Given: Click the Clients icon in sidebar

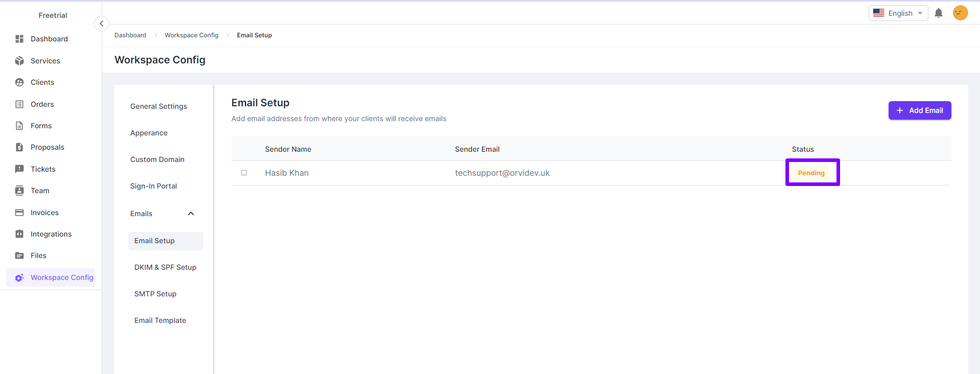Looking at the screenshot, I should [x=19, y=82].
